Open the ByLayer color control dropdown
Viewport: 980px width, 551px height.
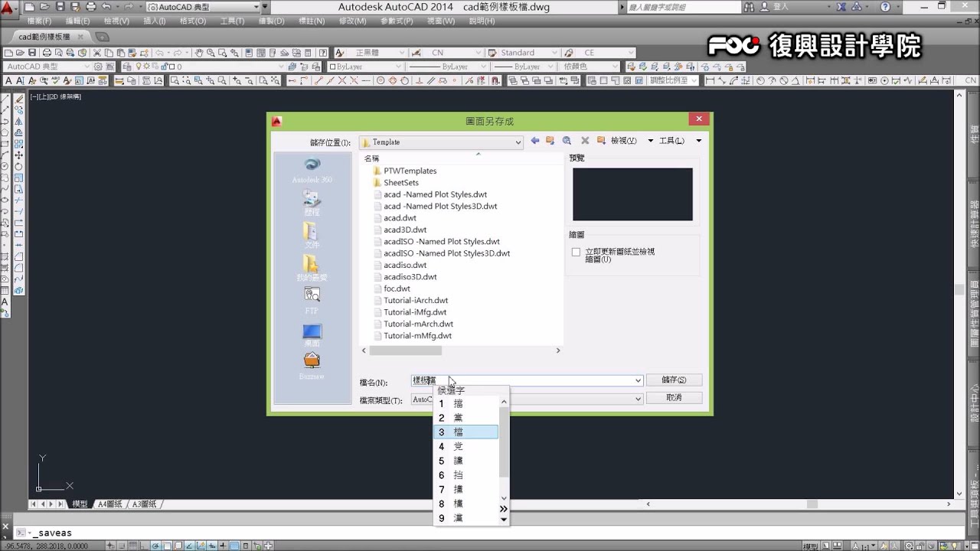398,67
